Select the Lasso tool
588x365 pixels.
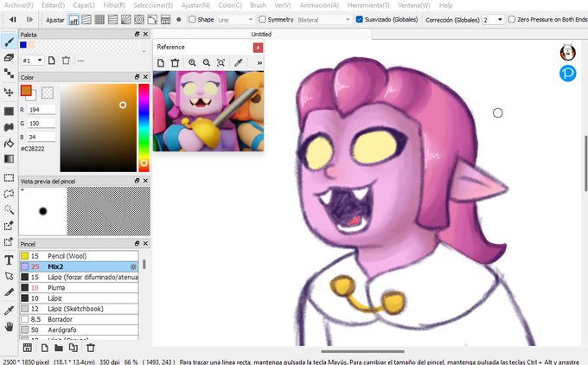(9, 194)
